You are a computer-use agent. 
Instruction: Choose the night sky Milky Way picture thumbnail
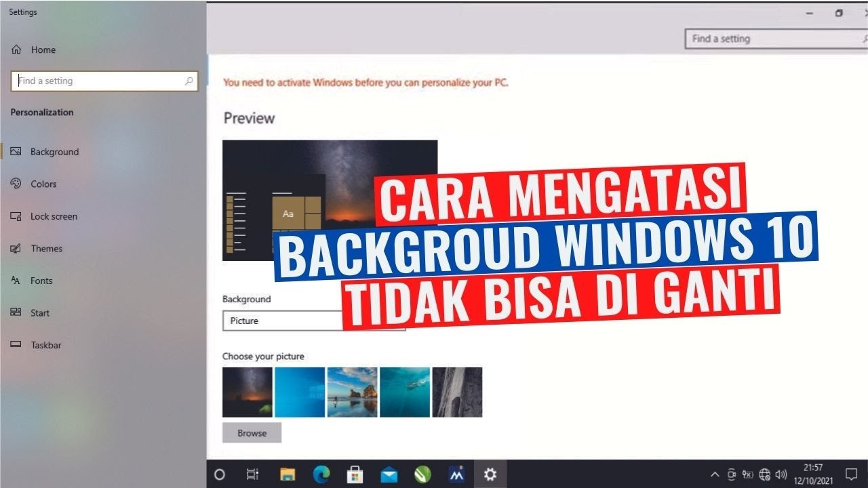pos(248,392)
